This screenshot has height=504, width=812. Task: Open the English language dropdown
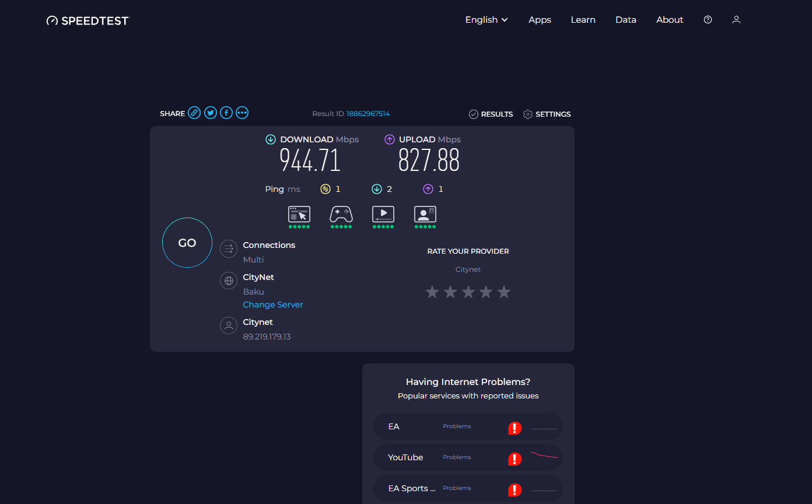pos(487,20)
